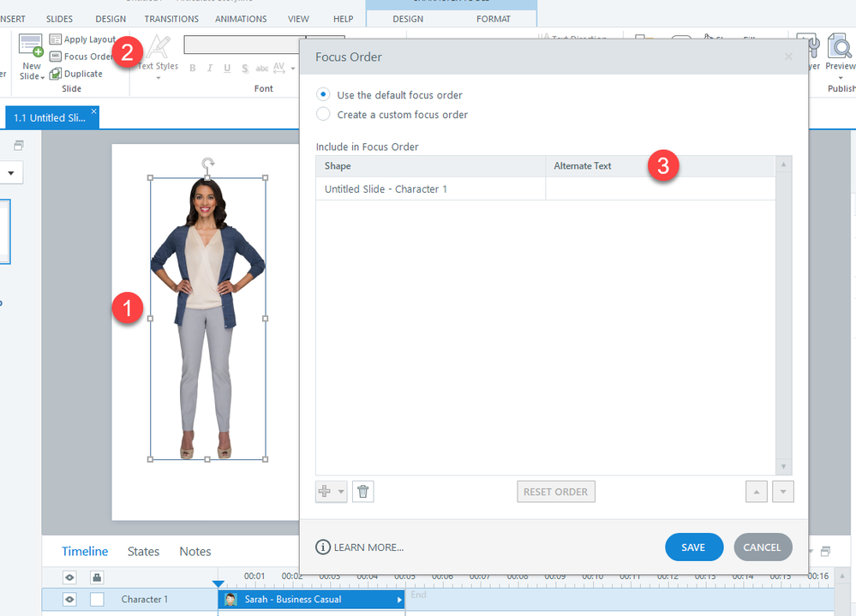Screen dimensions: 856x616
Task: Toggle visibility eye for Character 1
Action: click(70, 600)
